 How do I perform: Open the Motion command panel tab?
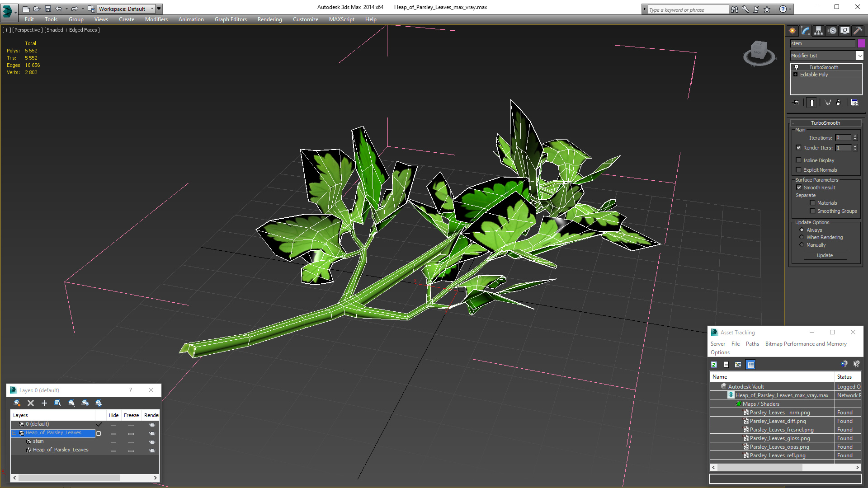(x=832, y=31)
